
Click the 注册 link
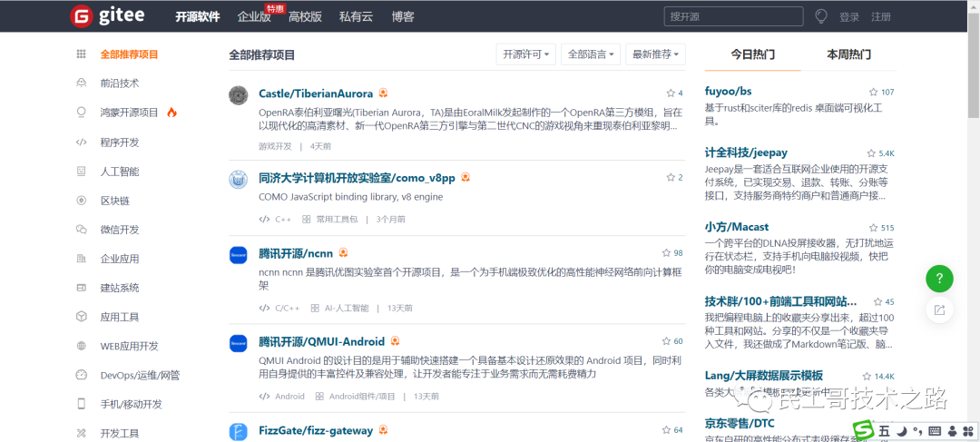881,17
